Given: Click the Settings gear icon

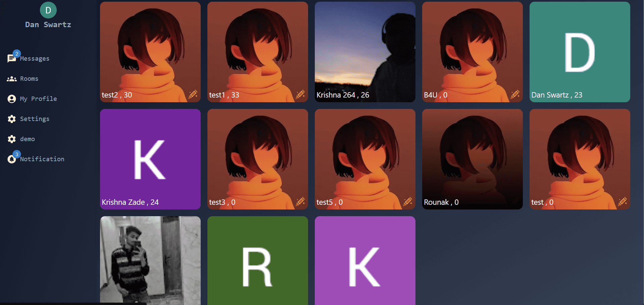Looking at the screenshot, I should point(12,119).
